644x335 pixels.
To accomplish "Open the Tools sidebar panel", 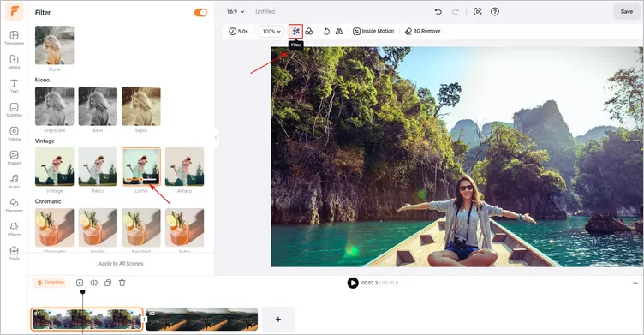I will tap(14, 253).
